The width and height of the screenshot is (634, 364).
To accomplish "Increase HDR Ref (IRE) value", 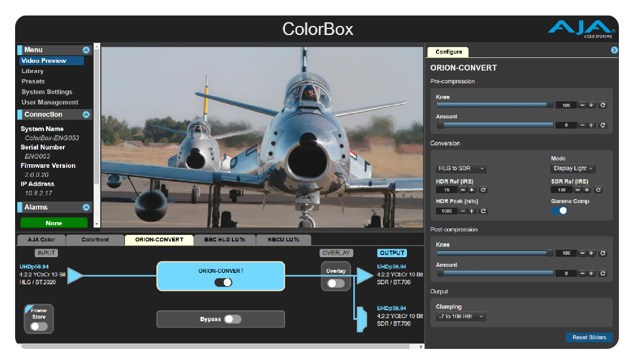I will (x=472, y=190).
